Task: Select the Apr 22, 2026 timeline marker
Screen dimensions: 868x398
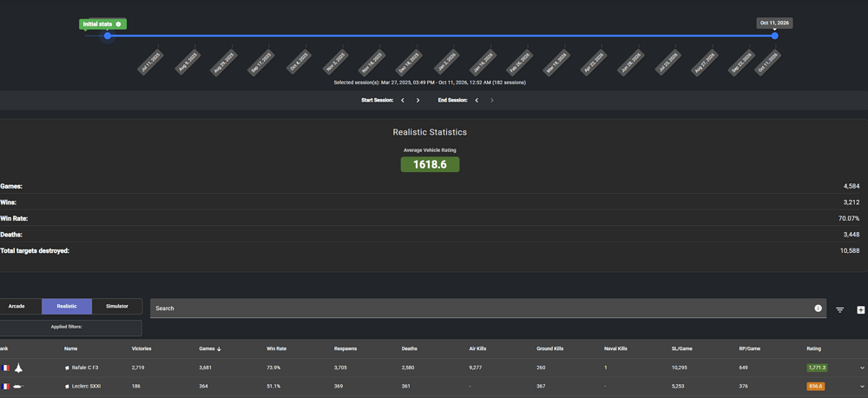Action: 594,62
